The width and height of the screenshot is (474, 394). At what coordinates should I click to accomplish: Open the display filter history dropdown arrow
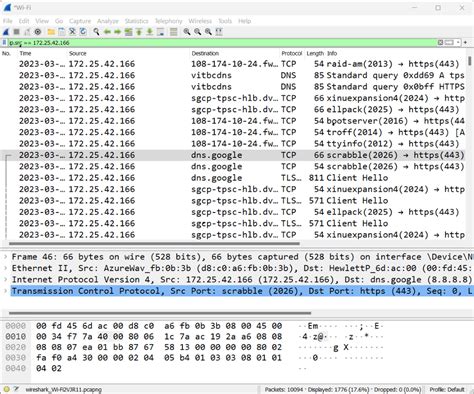pos(458,43)
